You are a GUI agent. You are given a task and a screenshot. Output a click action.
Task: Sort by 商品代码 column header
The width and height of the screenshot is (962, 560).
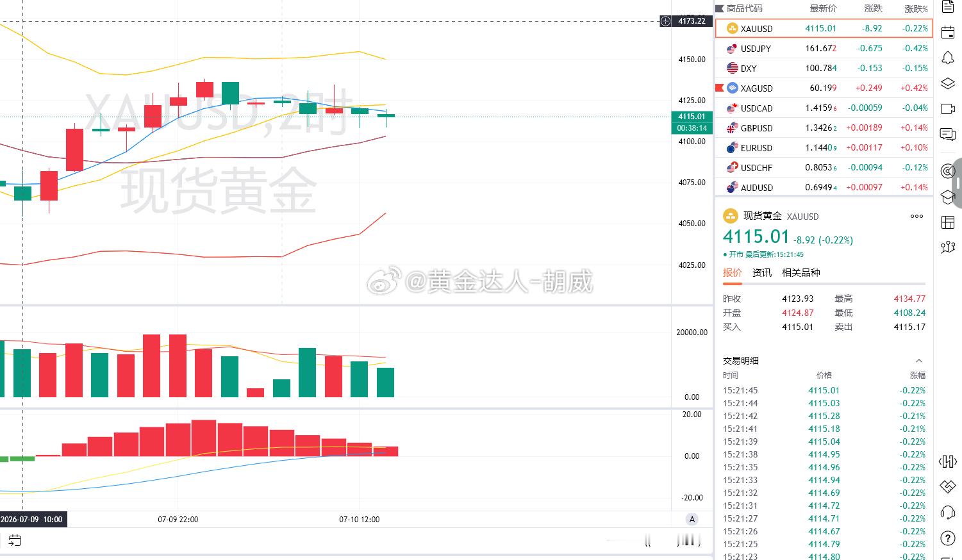click(745, 8)
